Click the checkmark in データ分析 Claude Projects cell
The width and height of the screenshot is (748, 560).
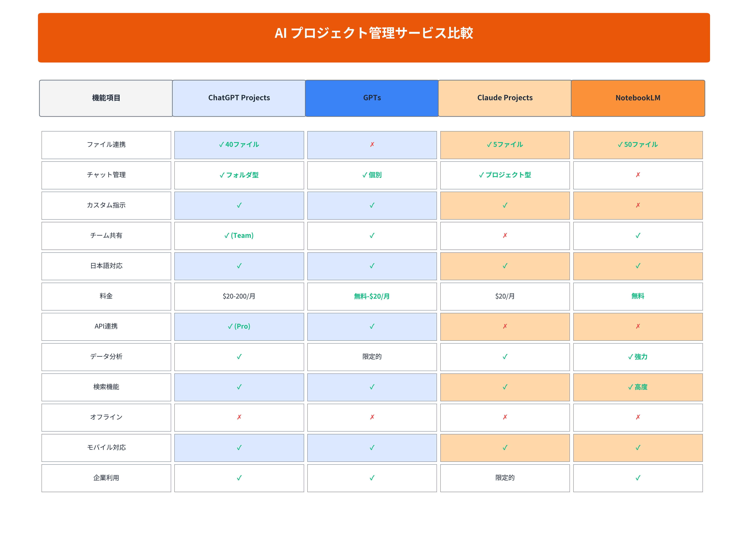tap(505, 357)
